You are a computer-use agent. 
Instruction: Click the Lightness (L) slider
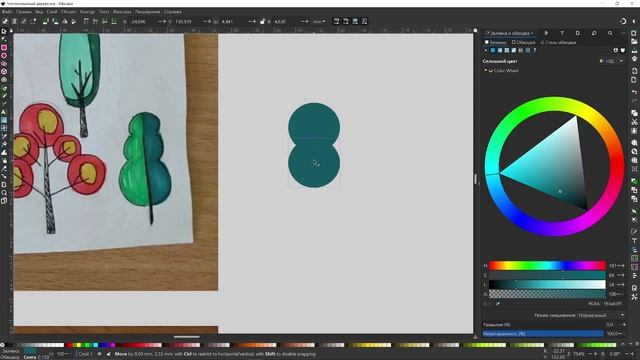(x=547, y=284)
